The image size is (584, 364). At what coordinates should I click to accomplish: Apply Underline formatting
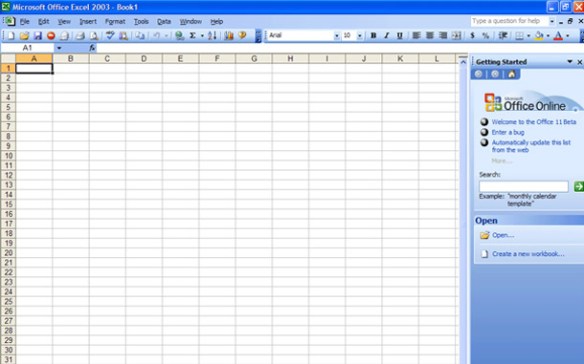[400, 35]
